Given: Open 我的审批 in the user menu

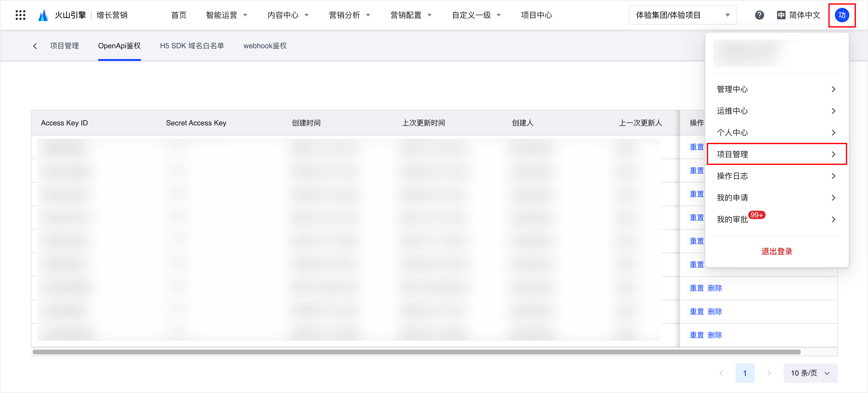Looking at the screenshot, I should [776, 219].
